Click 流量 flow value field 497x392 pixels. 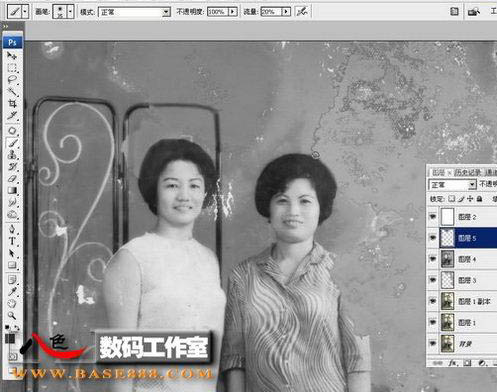(x=271, y=12)
